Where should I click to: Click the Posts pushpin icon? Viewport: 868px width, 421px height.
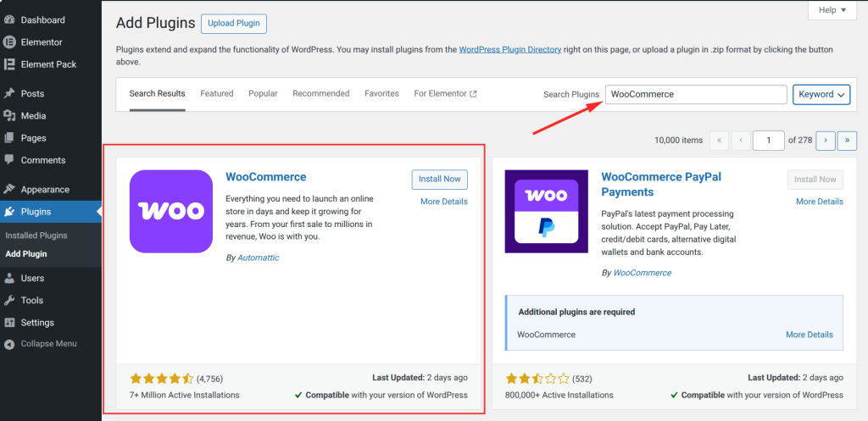pyautogui.click(x=8, y=93)
